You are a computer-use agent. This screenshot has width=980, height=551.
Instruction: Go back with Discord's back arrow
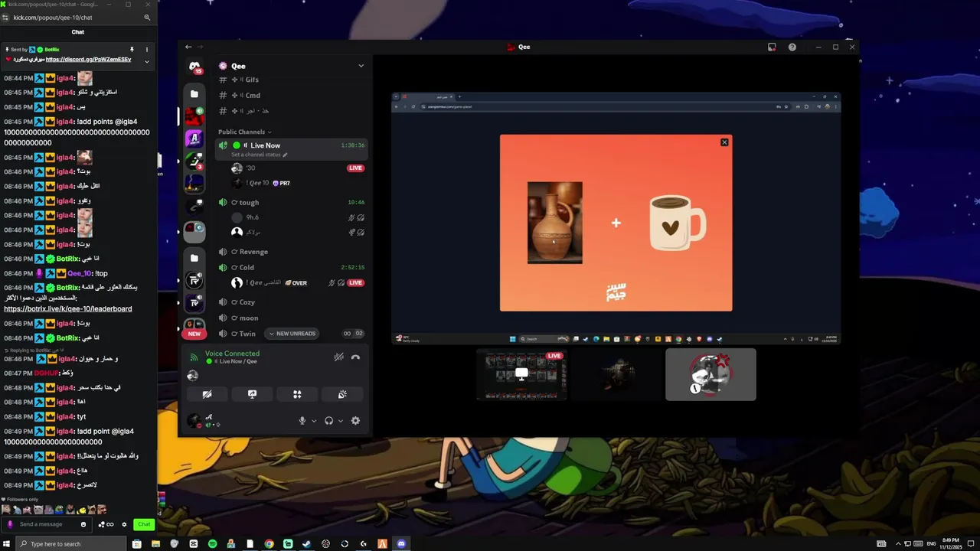pyautogui.click(x=188, y=47)
